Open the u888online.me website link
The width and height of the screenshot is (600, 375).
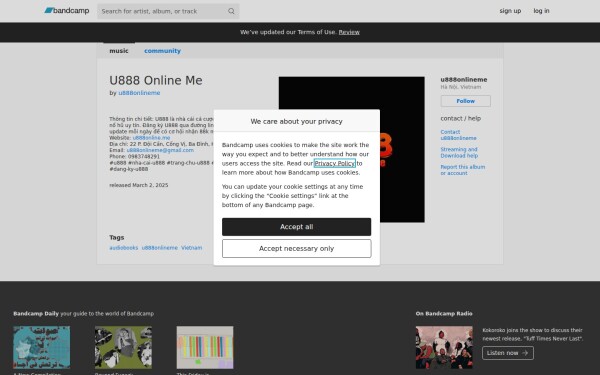(151, 138)
